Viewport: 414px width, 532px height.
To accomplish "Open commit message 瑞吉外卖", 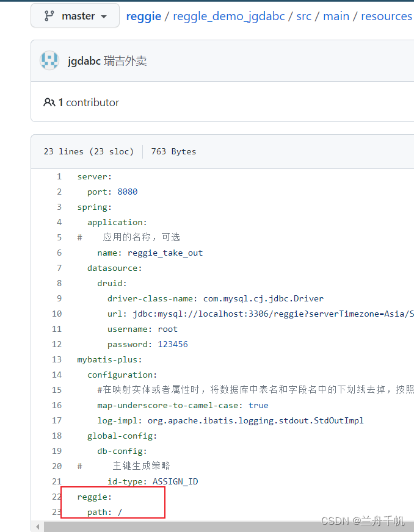I will coord(125,61).
